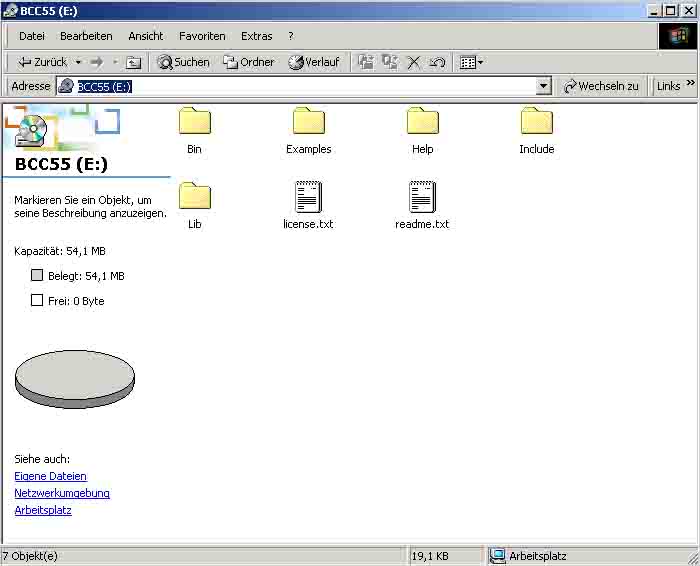Select the Help folder icon
Image resolution: width=700 pixels, height=566 pixels.
click(x=422, y=122)
